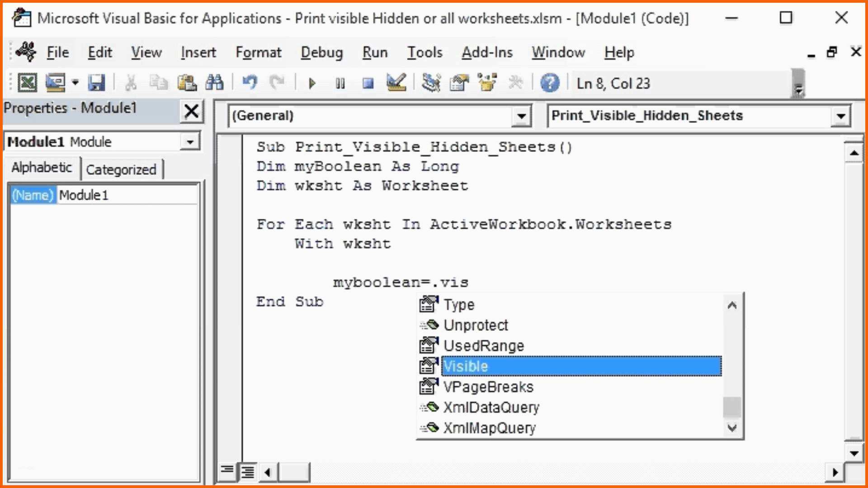
Task: Open the File menu
Action: 58,52
